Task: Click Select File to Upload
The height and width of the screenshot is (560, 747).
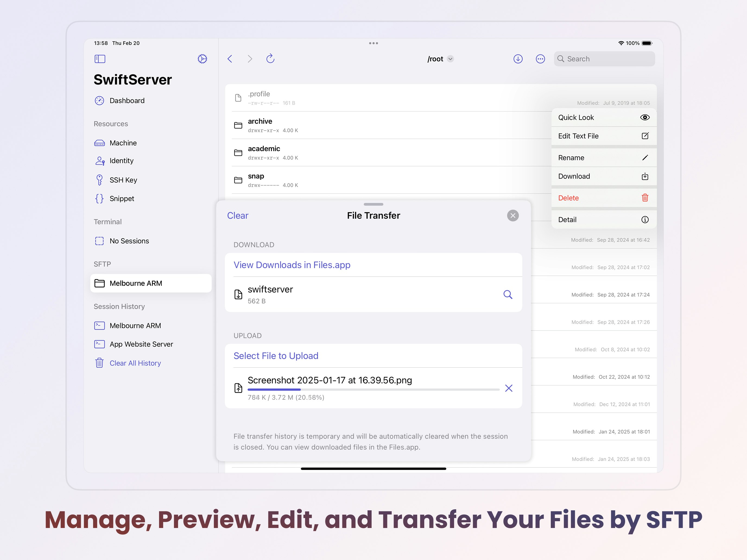Action: coord(276,356)
